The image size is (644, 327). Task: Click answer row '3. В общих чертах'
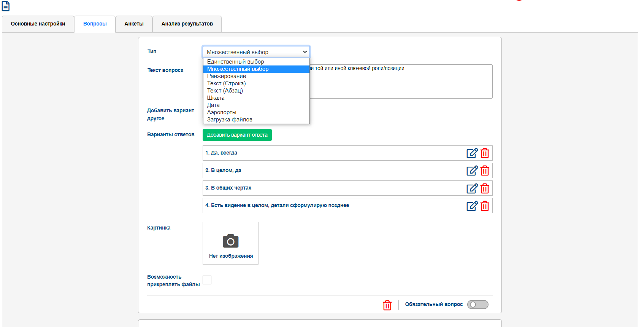pyautogui.click(x=347, y=188)
